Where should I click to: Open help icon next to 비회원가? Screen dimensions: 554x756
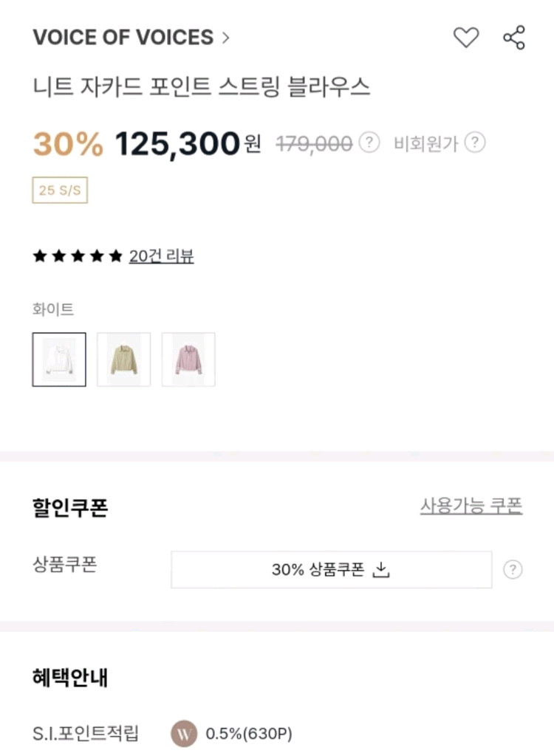click(475, 142)
